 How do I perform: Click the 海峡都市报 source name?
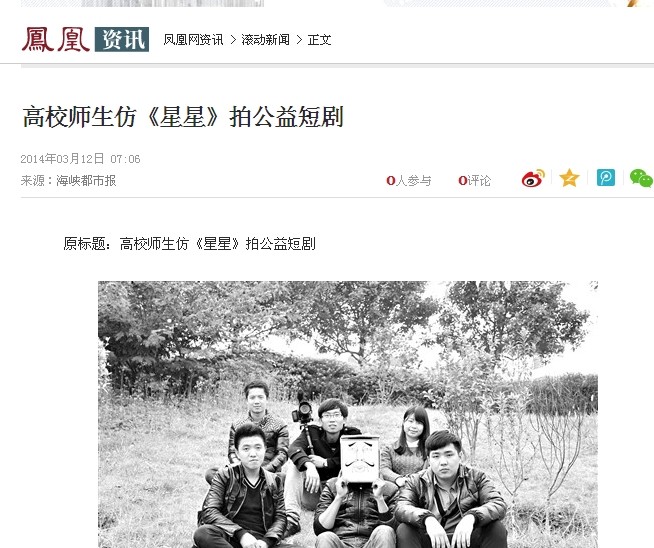click(x=86, y=181)
